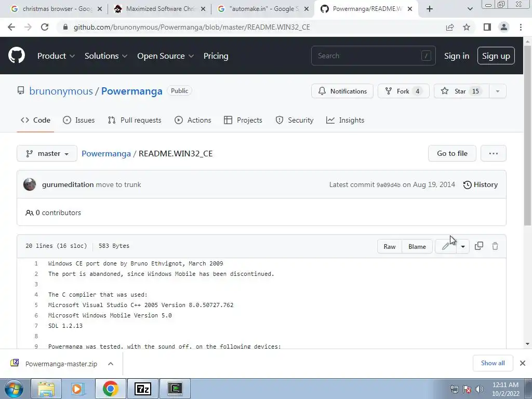Click the Sign in link

click(x=457, y=56)
